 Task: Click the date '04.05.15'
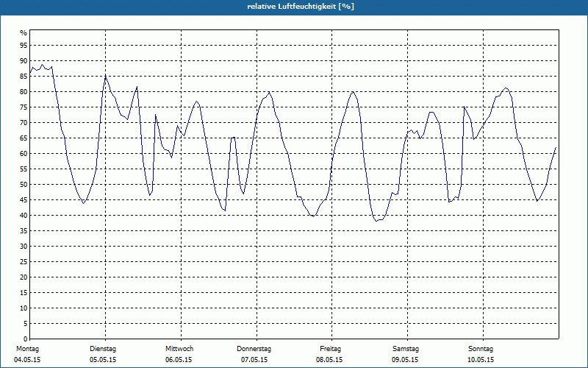point(27,360)
